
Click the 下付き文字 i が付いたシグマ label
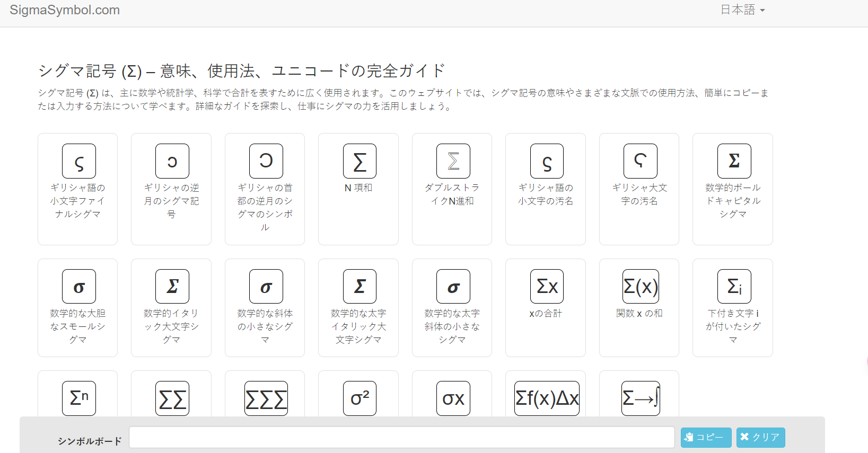pos(733,326)
